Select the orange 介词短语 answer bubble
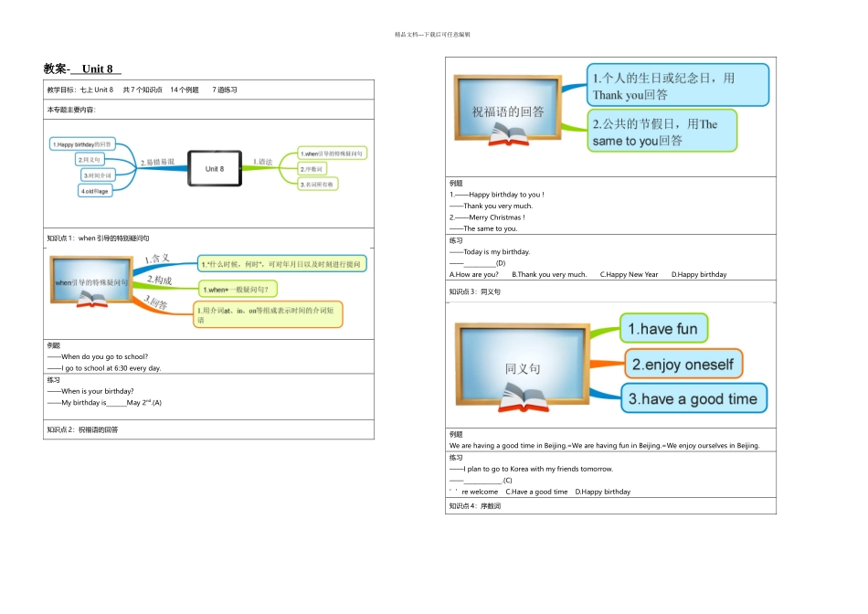This screenshot has width=868, height=614. [x=268, y=314]
